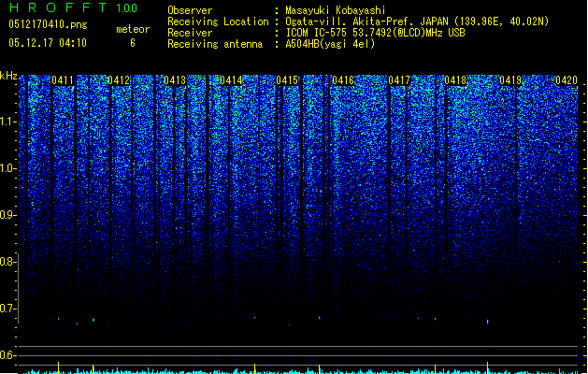Select the Ogata-vill. Akita-Pref. JAPAN location text
Screen dimensions: 588x374
point(417,22)
